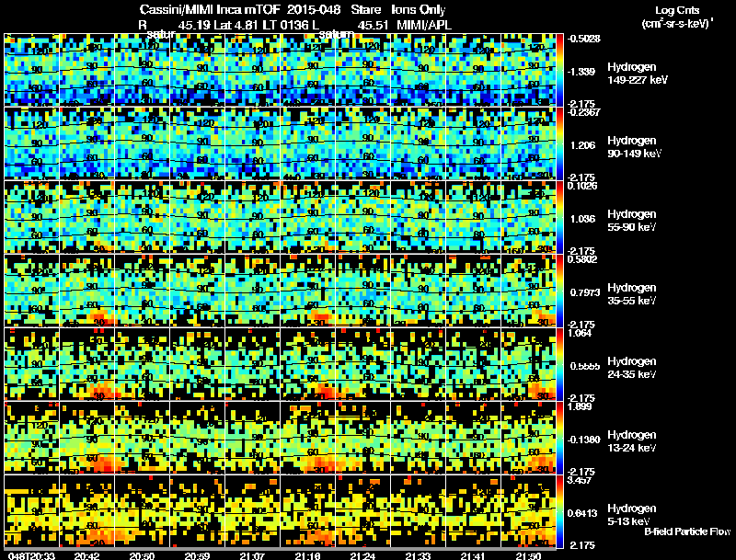Click the 1.899 colorbar maximum value
This screenshot has height=560, width=736.
tap(580, 406)
